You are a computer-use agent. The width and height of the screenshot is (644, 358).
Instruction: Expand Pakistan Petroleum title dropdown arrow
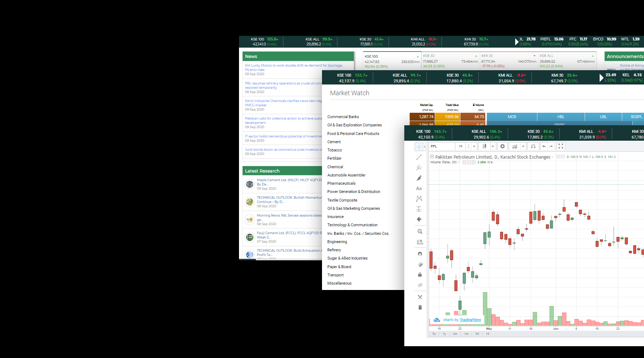click(x=552, y=157)
